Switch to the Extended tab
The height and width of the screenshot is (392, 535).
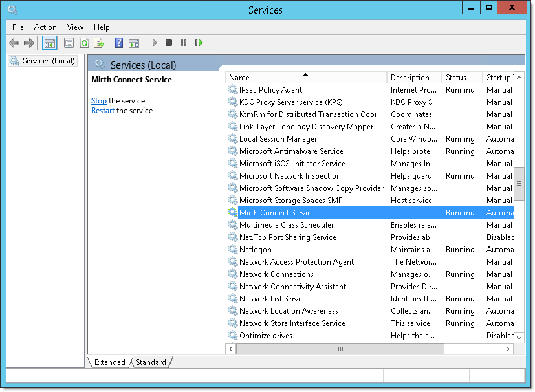point(109,362)
